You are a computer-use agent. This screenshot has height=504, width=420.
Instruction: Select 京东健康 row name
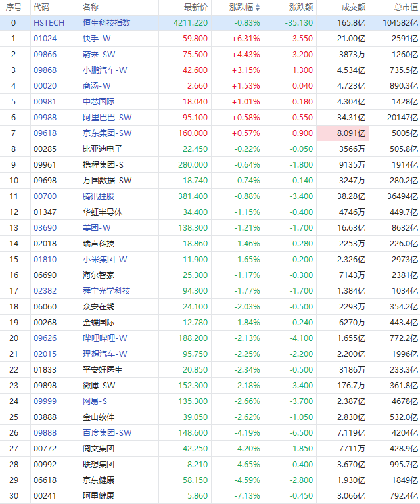[99, 480]
